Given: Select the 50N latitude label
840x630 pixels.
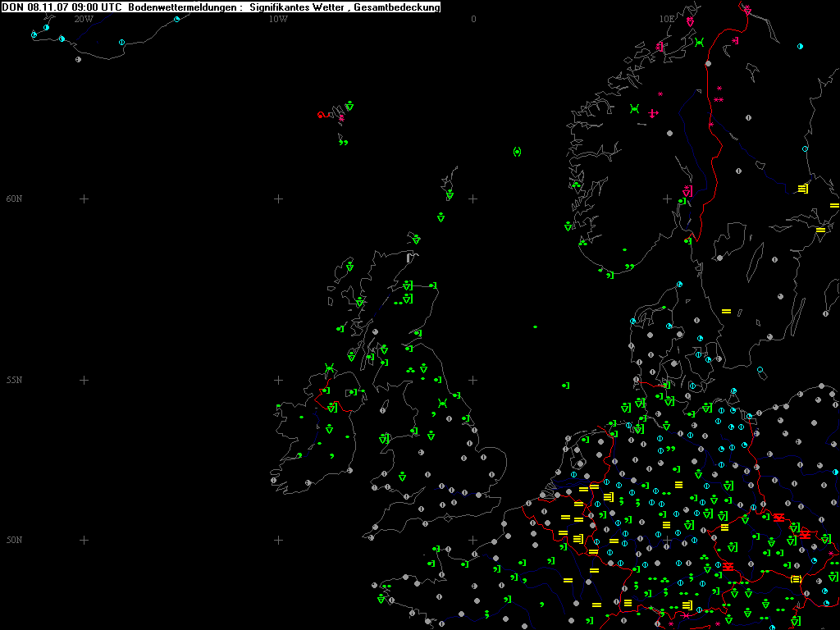Looking at the screenshot, I should coord(14,540).
